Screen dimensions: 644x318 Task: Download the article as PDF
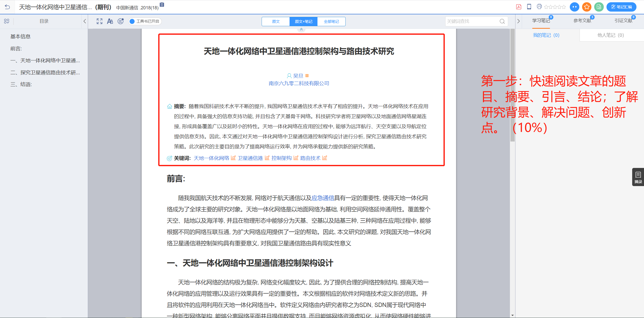519,7
